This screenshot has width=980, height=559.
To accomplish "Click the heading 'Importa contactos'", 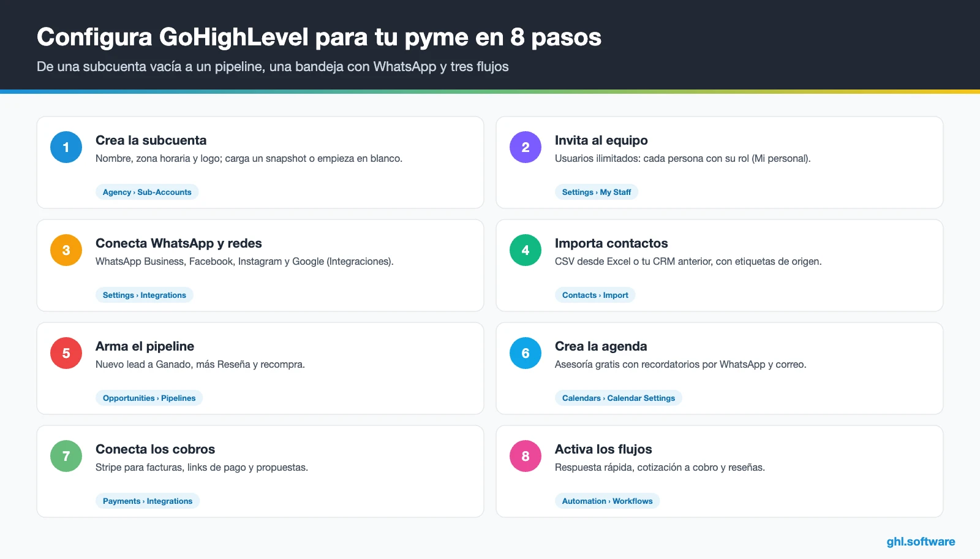I will pos(611,243).
